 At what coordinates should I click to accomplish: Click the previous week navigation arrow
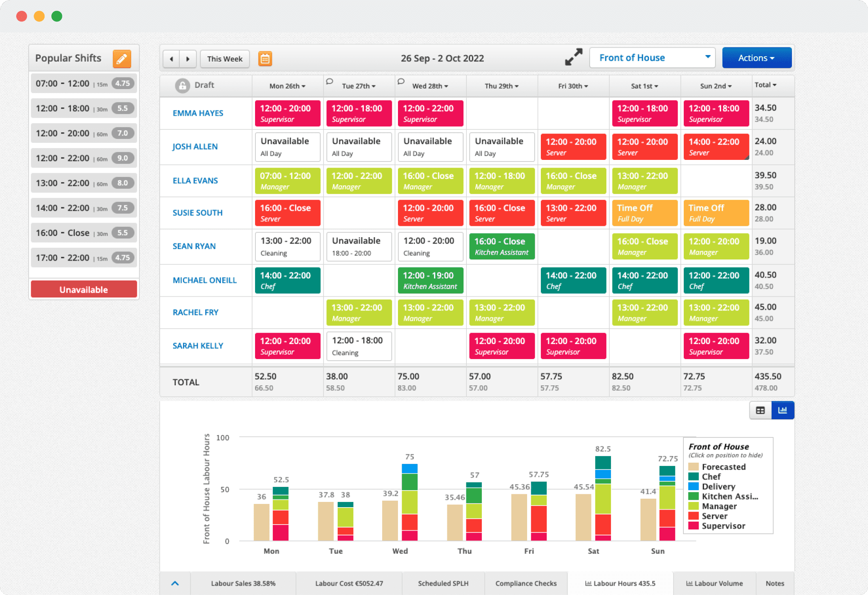(172, 59)
